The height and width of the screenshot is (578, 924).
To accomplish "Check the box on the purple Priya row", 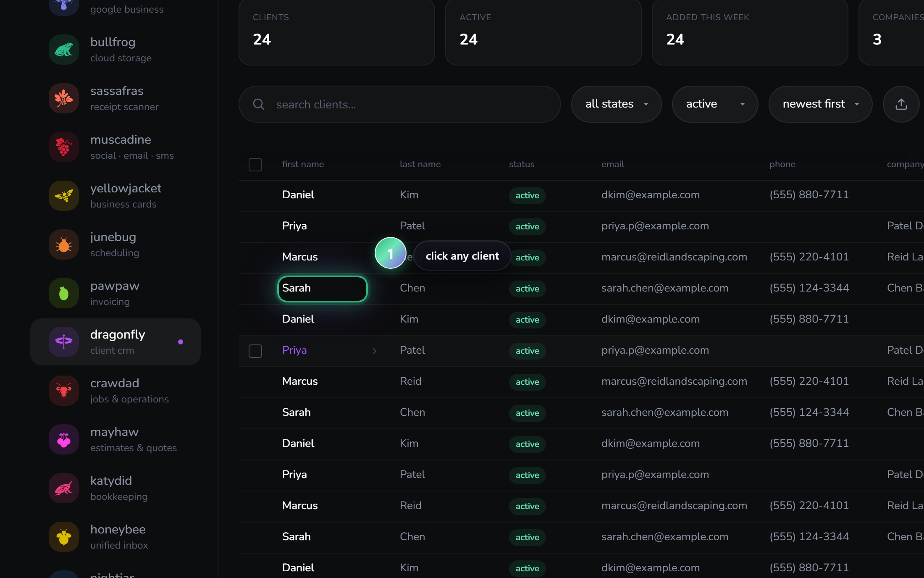I will point(255,351).
